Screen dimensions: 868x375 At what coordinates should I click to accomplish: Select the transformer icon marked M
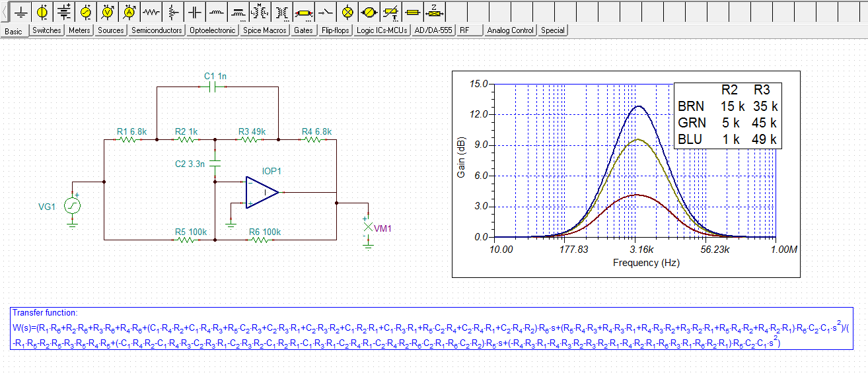coord(261,12)
